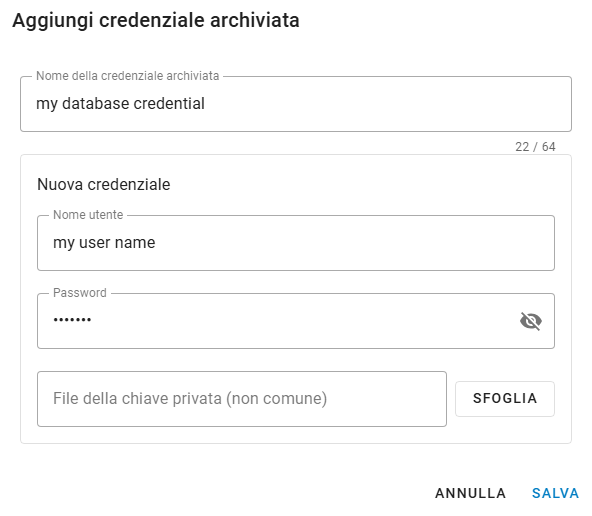The image size is (592, 516).
Task: Select the private key file field
Action: [242, 399]
